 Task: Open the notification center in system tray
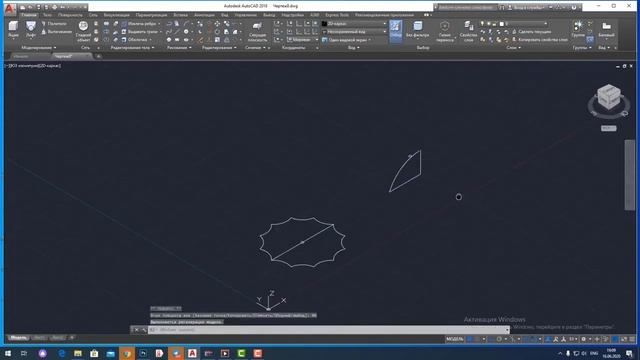point(630,353)
